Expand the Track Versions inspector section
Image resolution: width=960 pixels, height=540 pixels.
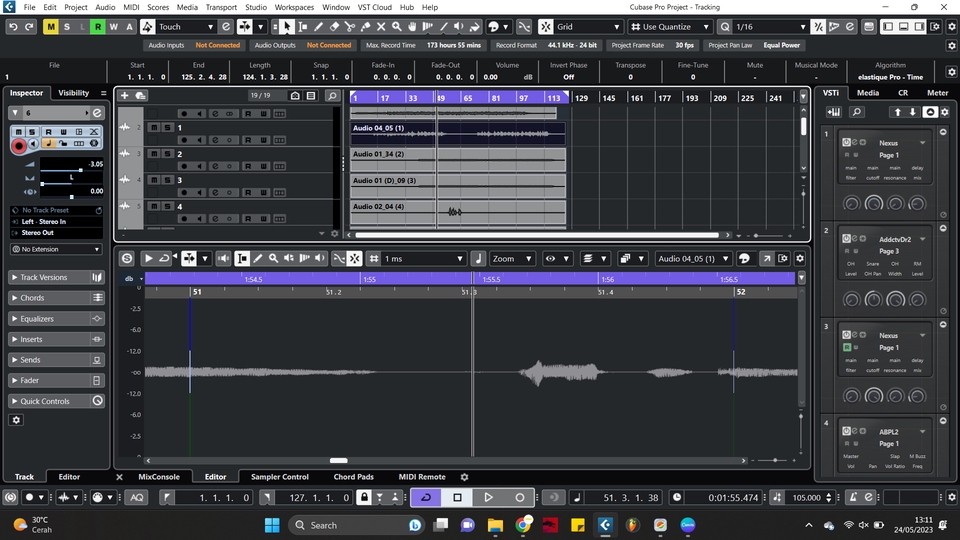click(x=56, y=277)
